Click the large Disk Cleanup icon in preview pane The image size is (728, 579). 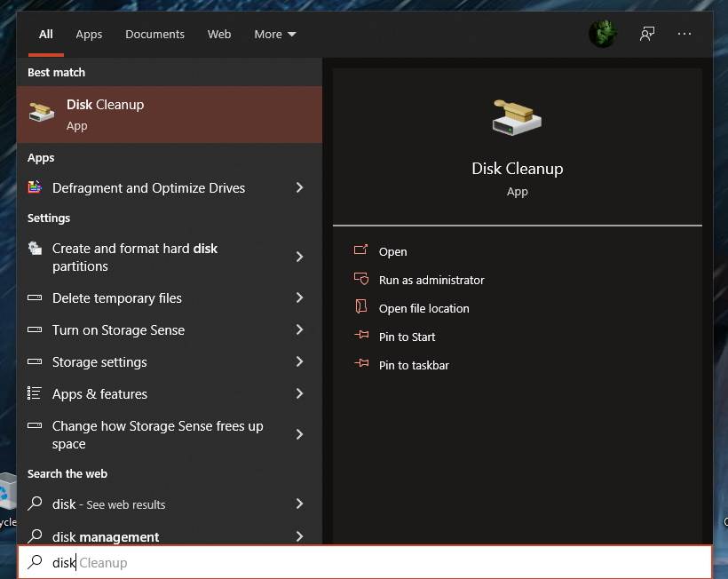click(x=518, y=116)
